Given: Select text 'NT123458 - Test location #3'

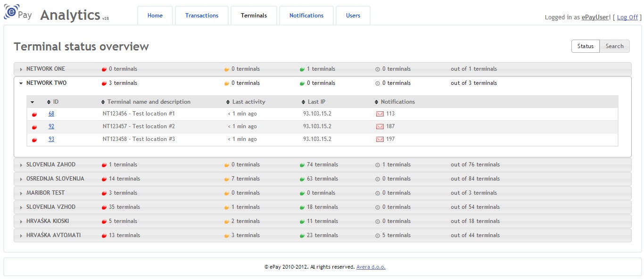Looking at the screenshot, I should click(139, 139).
